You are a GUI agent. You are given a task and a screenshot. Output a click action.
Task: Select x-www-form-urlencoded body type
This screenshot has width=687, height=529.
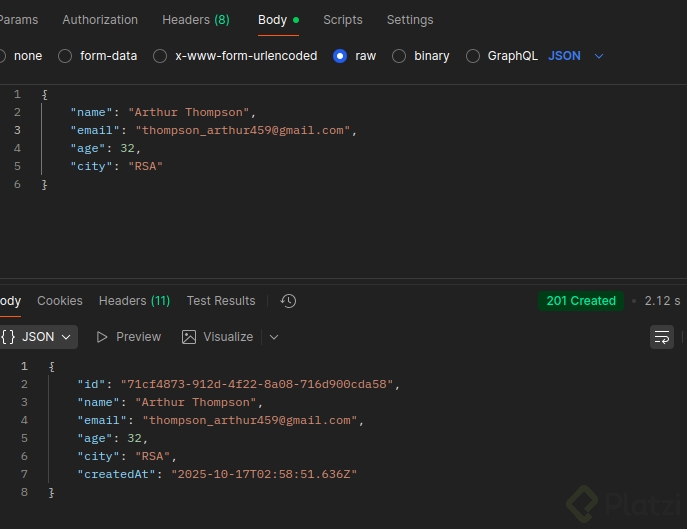[160, 56]
